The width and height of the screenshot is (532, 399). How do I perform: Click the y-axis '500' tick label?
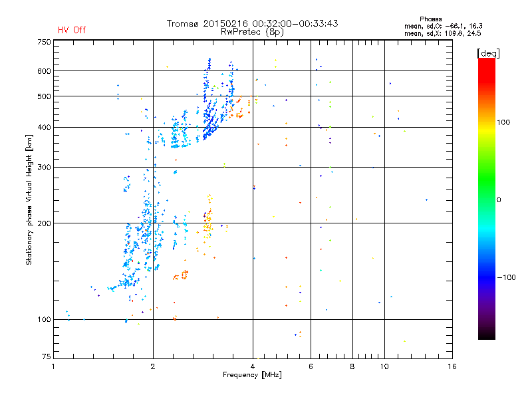coord(44,96)
